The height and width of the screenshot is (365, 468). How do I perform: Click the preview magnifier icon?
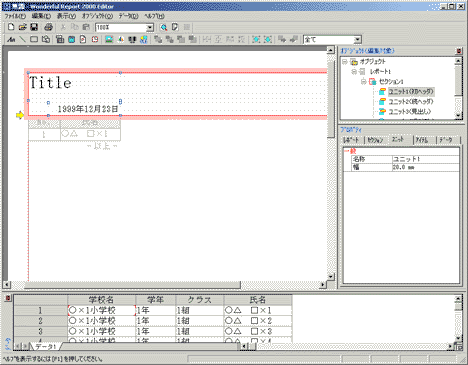pos(163,27)
